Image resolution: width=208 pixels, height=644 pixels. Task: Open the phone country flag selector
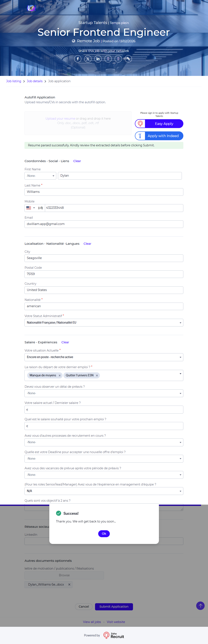31,208
